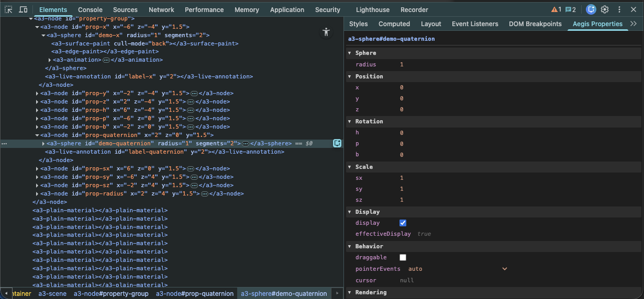Edit the Position x value

[402, 87]
